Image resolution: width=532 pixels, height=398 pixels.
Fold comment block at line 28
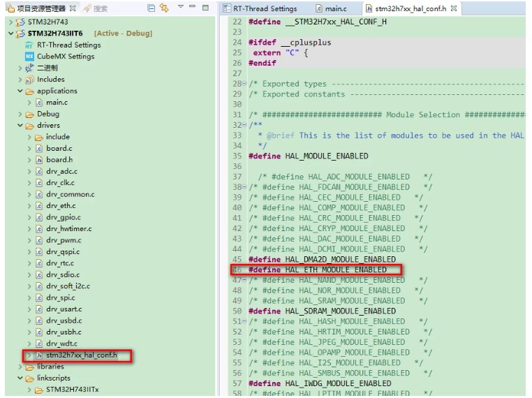coord(244,84)
